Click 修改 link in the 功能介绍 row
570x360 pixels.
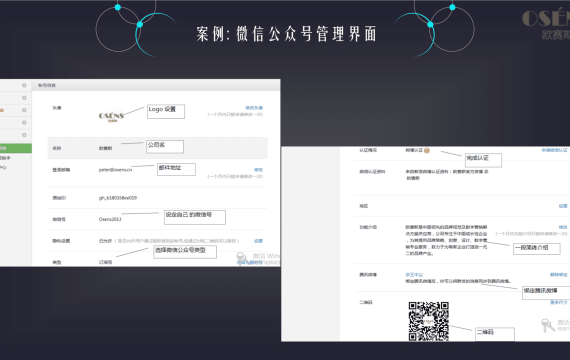point(563,227)
